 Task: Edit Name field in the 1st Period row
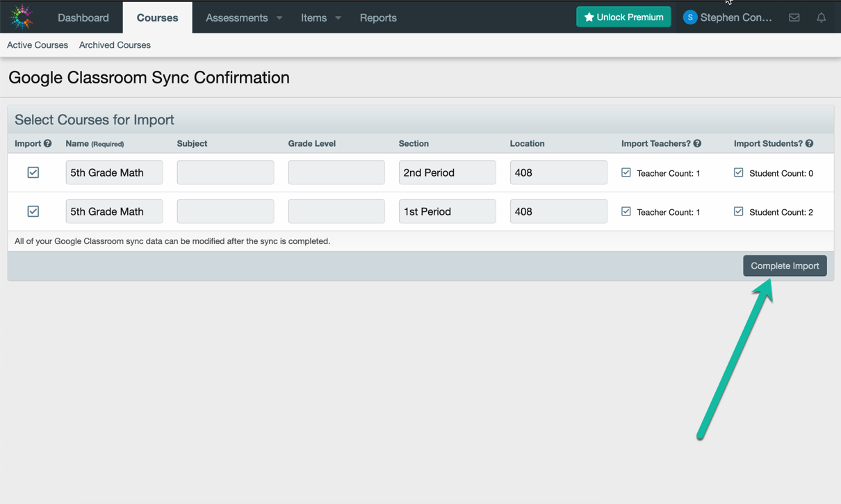(114, 211)
